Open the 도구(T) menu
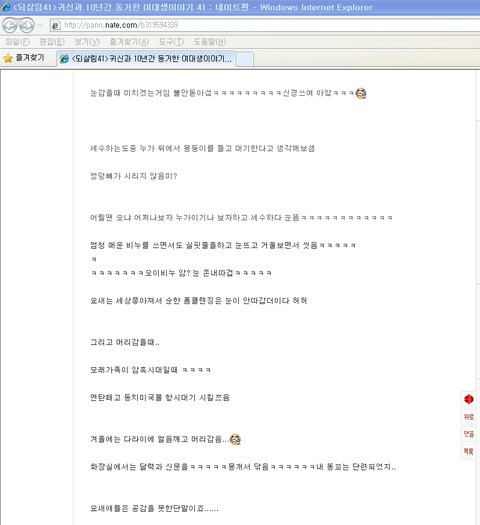 (x=171, y=42)
